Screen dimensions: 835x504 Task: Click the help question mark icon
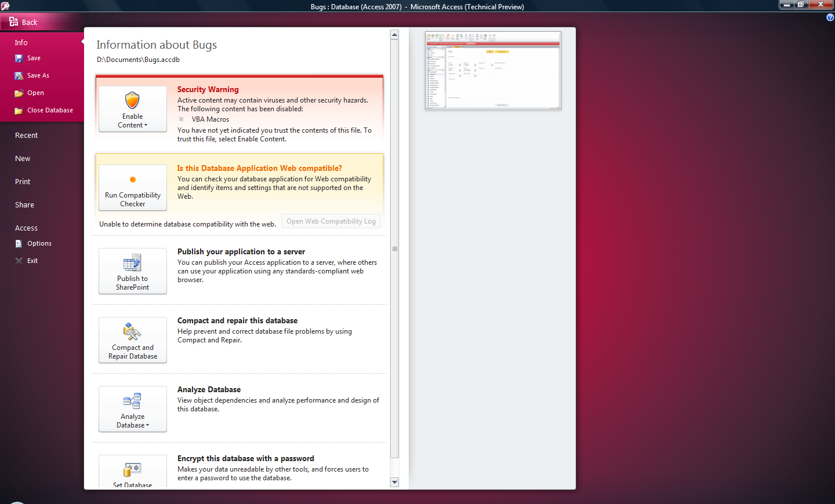830,17
